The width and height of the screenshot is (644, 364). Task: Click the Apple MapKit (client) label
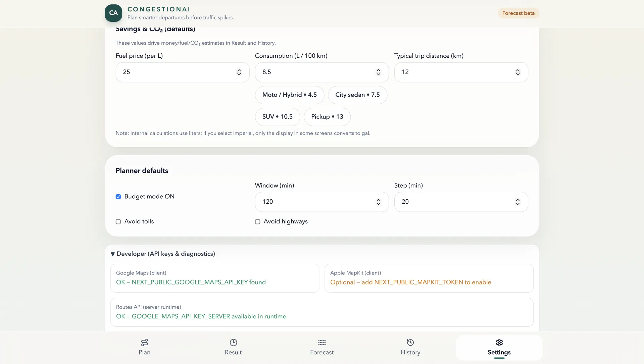click(x=355, y=273)
